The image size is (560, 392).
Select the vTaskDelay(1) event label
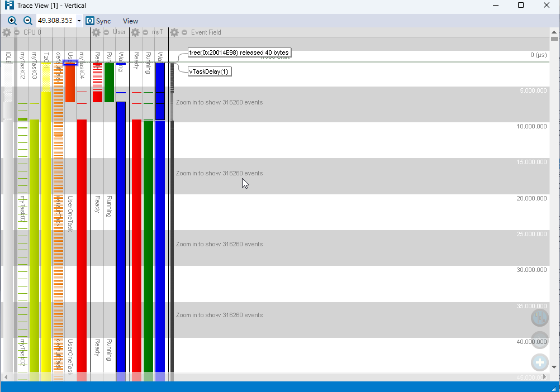(209, 71)
